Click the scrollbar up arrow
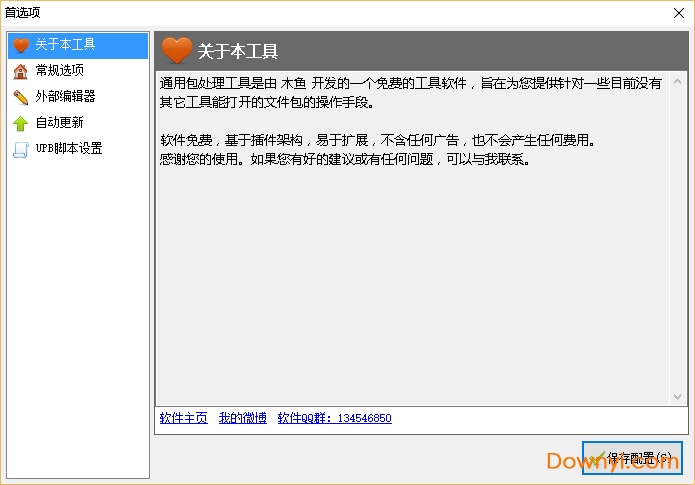The width and height of the screenshot is (695, 485). (677, 82)
